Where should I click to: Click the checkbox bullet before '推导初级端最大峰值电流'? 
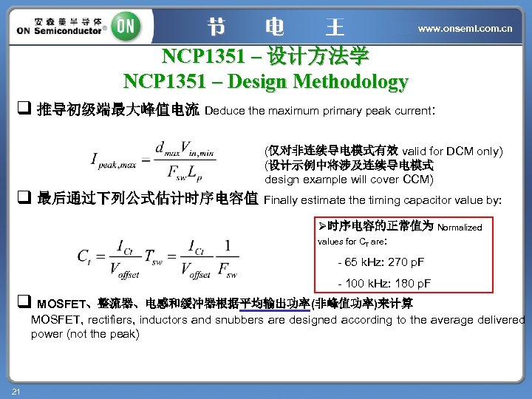[24, 108]
